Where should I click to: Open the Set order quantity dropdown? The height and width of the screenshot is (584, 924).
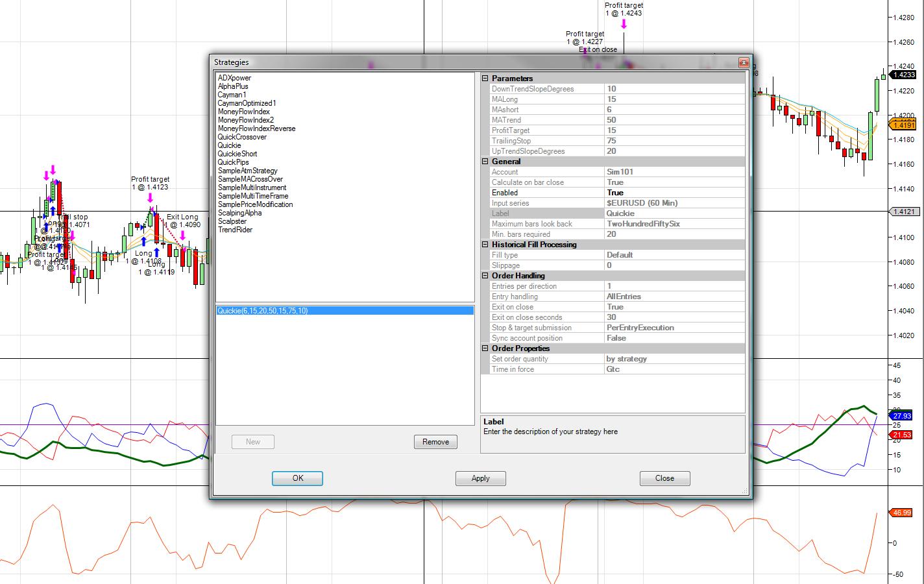(675, 359)
